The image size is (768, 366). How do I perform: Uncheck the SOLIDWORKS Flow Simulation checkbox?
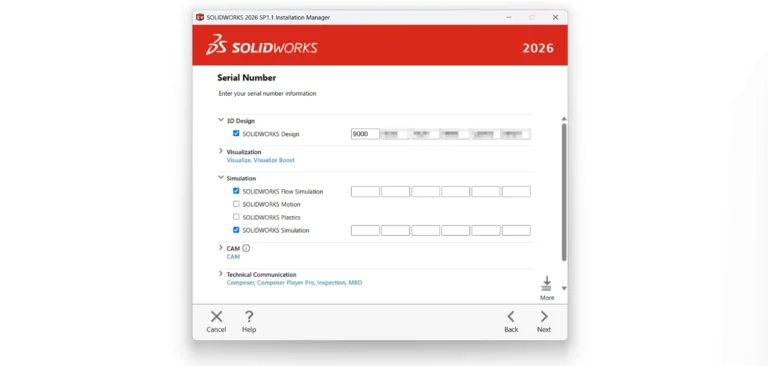[x=236, y=191]
